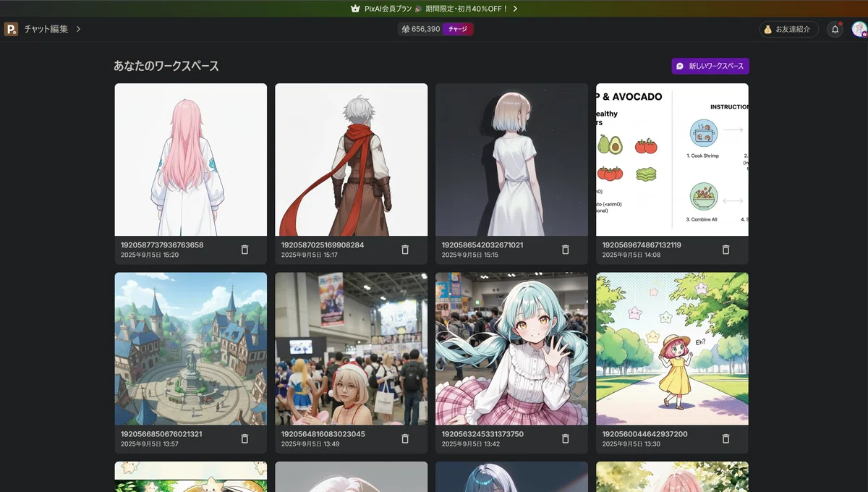Select workspace ID 1920587737936763658 text
868x492 pixels.
coord(162,245)
